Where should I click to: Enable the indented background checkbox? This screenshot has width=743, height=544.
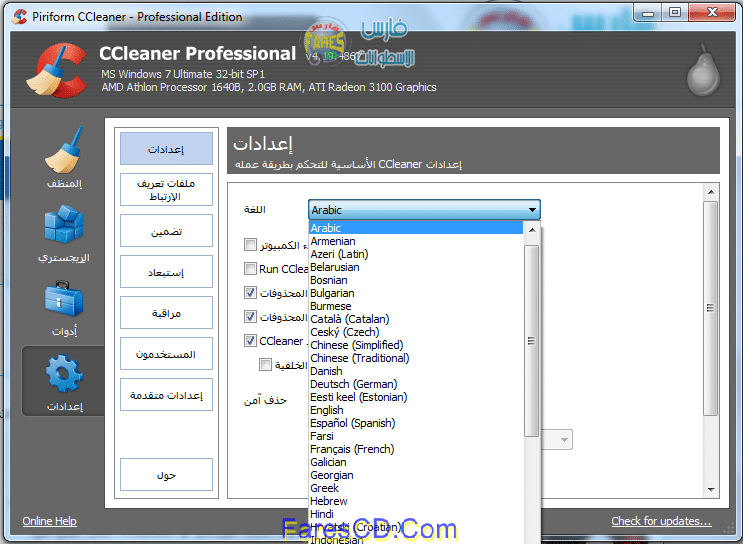[265, 364]
